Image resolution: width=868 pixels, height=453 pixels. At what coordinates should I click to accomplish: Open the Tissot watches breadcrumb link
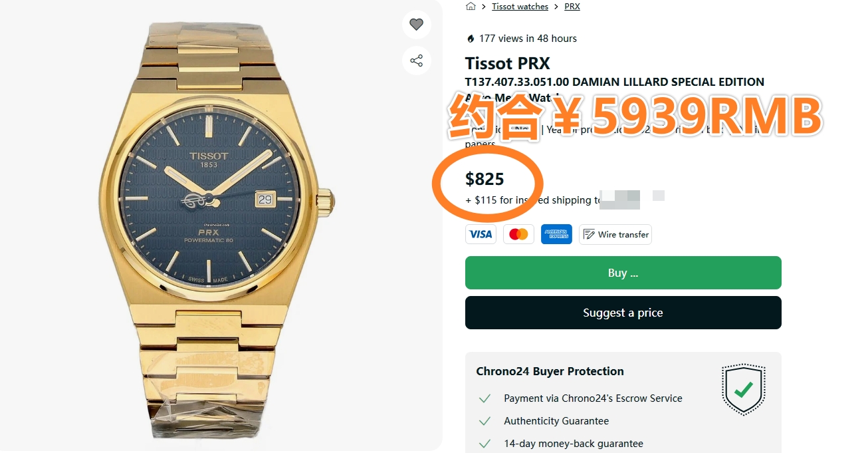(x=520, y=6)
